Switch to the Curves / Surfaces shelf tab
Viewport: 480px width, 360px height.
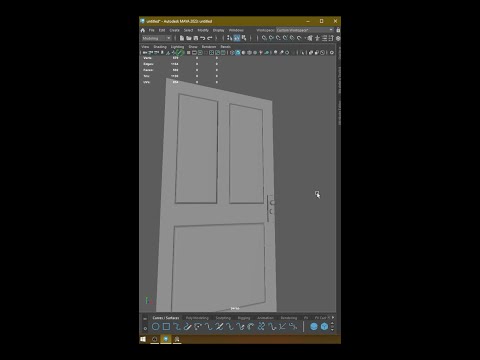point(166,318)
